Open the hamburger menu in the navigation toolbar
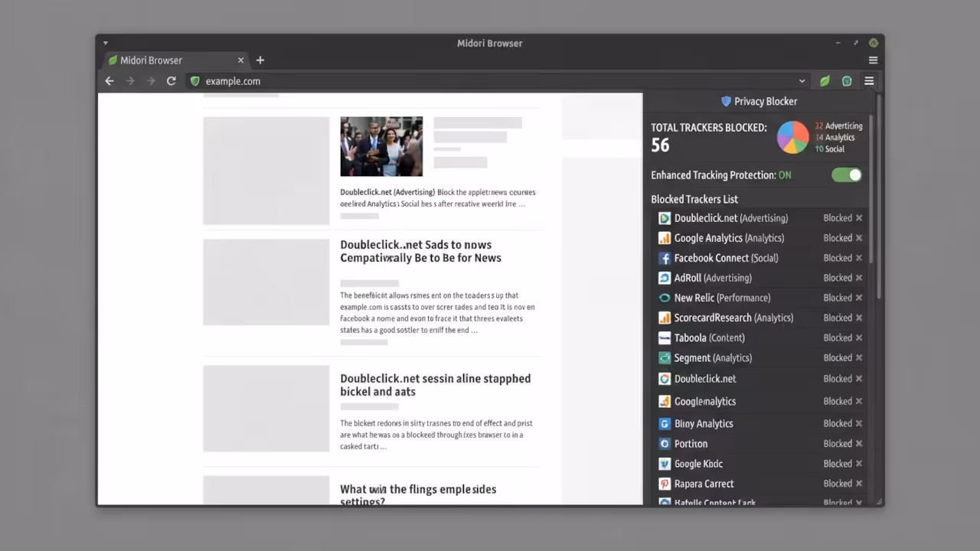The image size is (980, 551). click(869, 81)
